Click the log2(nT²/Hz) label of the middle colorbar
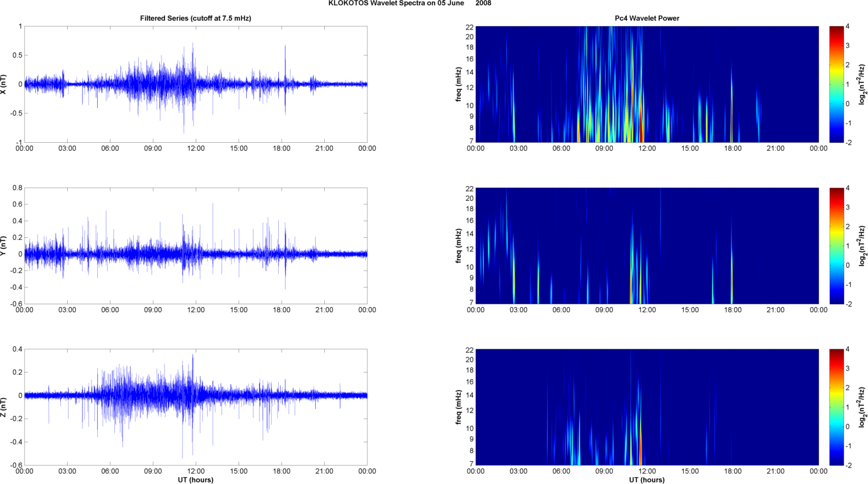Screen dimensions: 868x484 tap(862, 246)
